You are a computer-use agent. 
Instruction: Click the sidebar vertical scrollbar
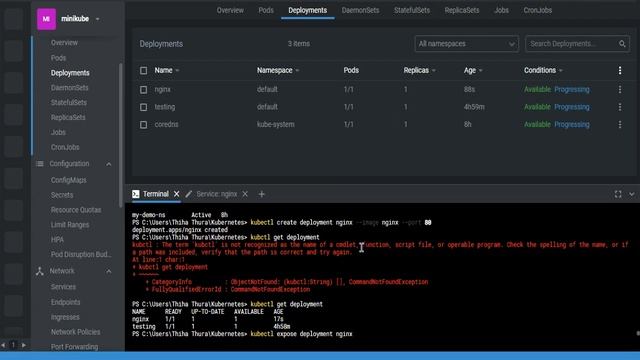[120, 135]
